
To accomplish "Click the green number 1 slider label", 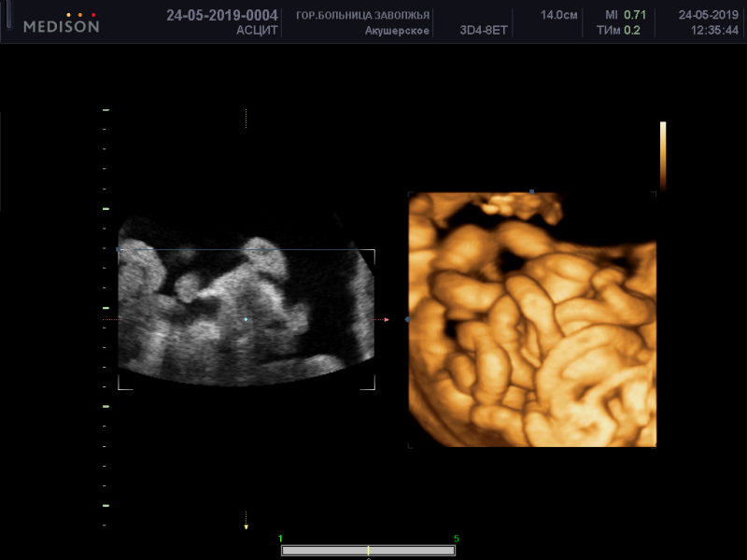I will (281, 539).
